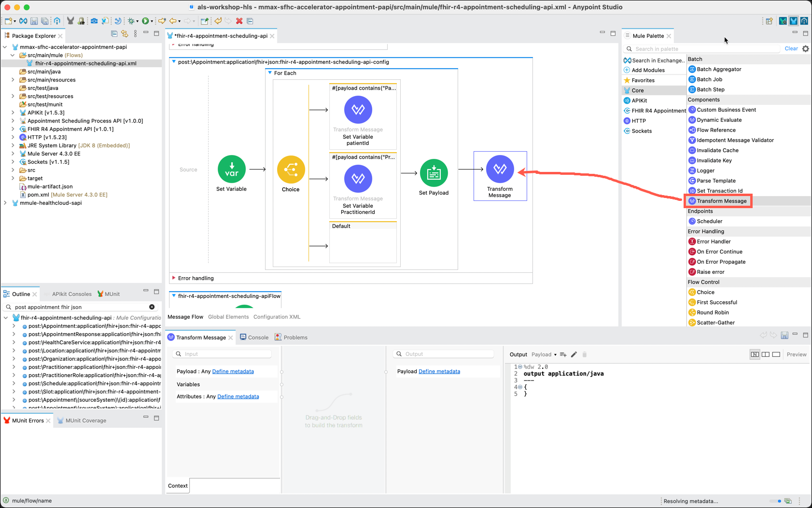Collapse the src/main/mule folder
This screenshot has width=812, height=508.
pyautogui.click(x=13, y=55)
